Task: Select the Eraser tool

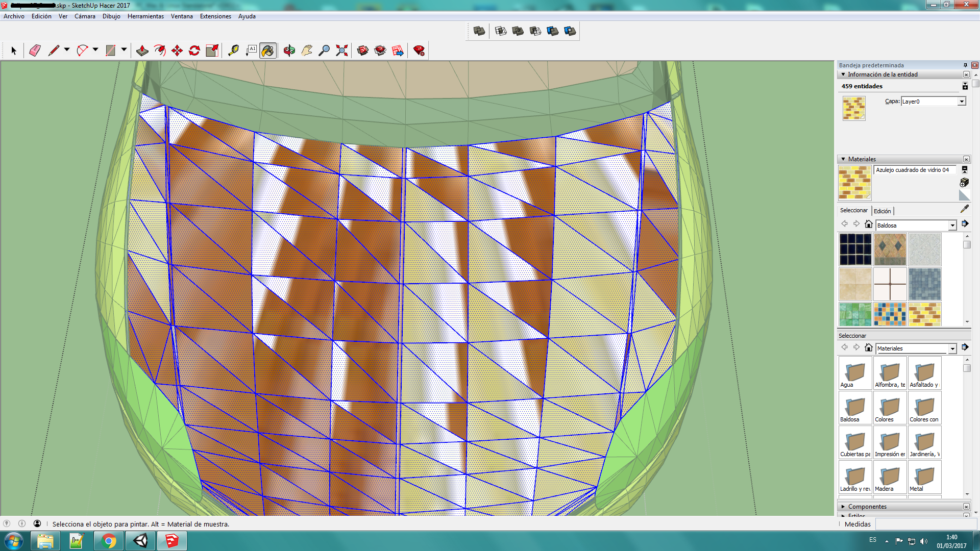Action: pos(35,51)
